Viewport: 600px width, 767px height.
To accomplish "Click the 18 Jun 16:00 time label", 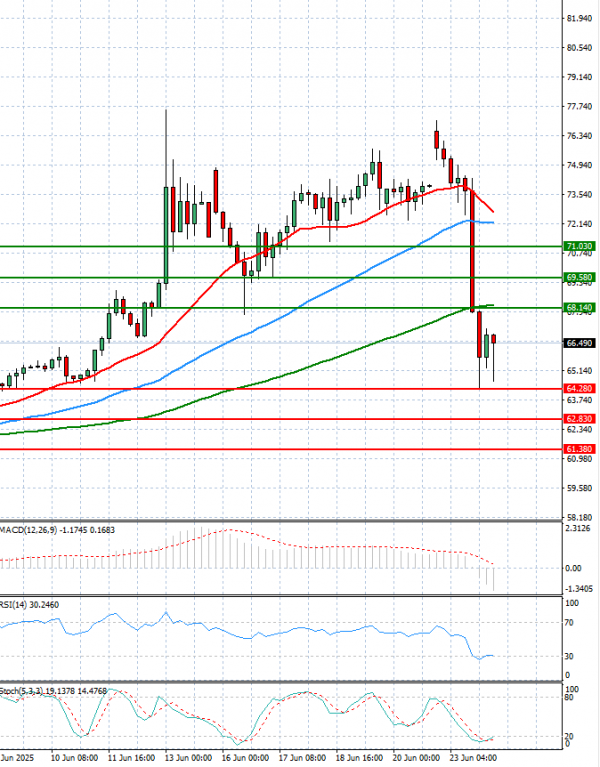I will pos(359,758).
